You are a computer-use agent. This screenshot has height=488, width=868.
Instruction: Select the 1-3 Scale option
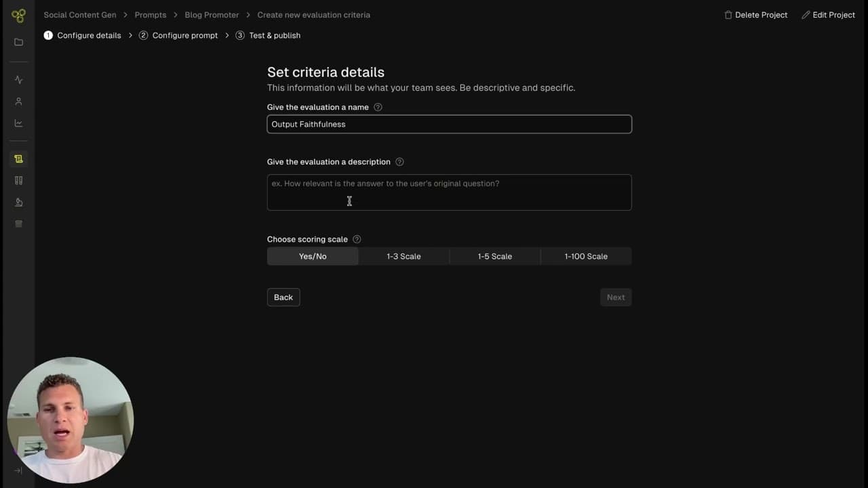coord(403,256)
